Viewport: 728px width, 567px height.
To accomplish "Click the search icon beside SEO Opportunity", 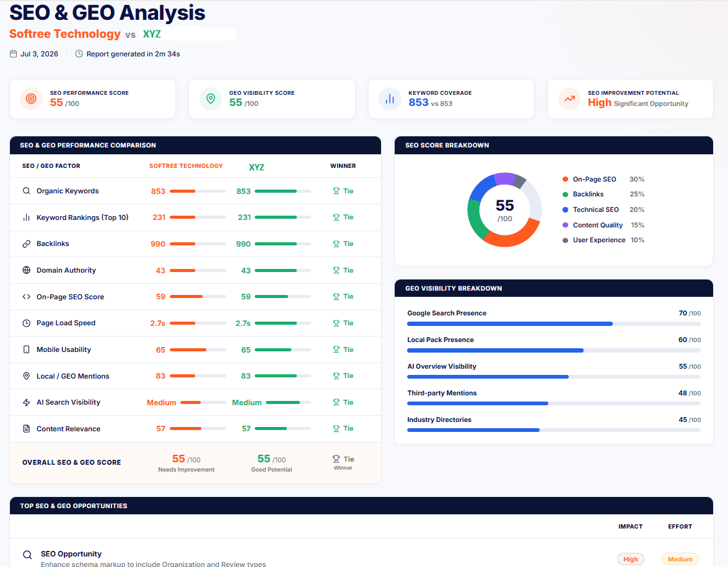I will click(x=27, y=555).
